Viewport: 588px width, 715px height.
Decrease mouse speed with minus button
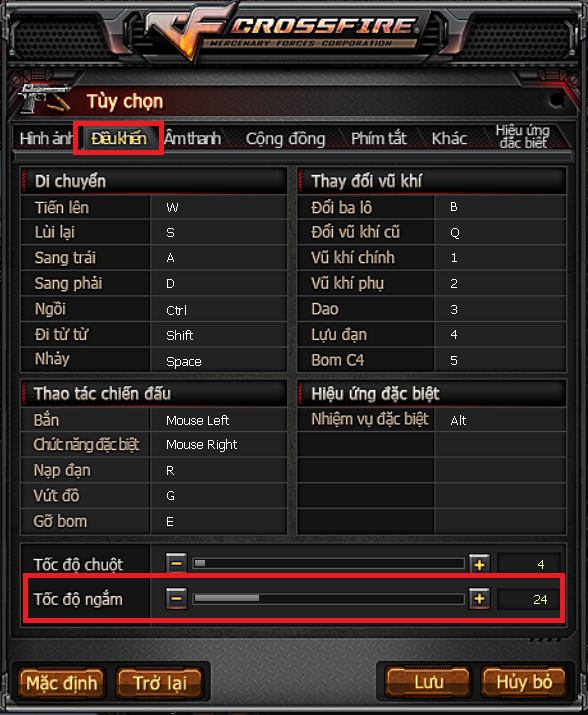point(177,564)
